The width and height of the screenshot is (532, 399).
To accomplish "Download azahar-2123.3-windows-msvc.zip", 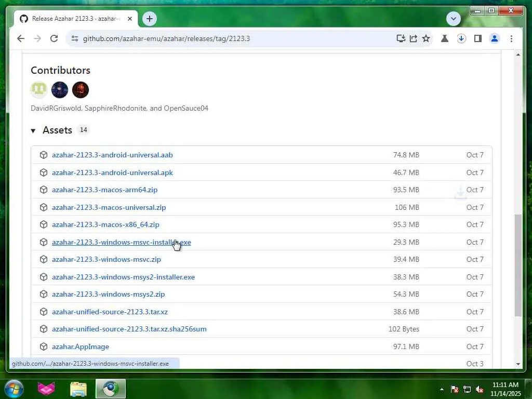I will [107, 260].
